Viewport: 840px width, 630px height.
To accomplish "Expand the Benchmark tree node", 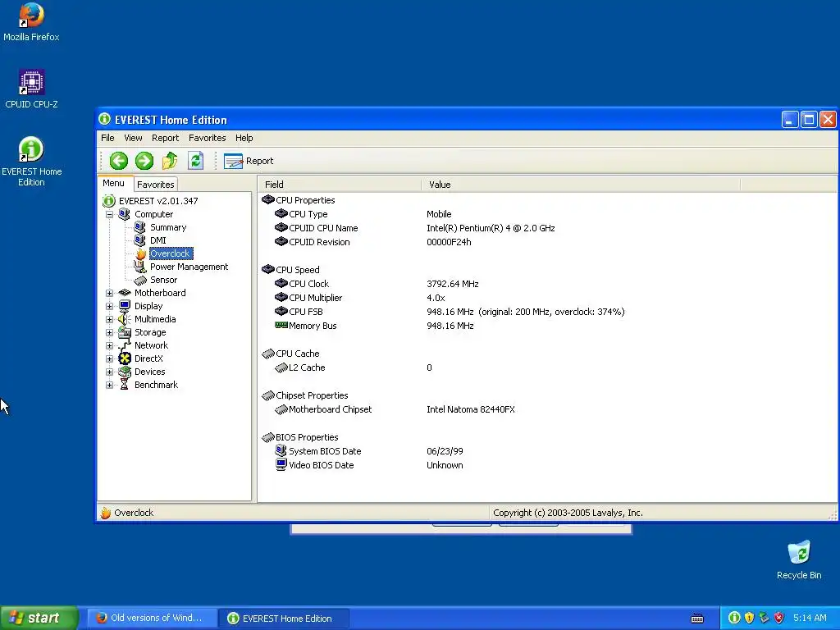I will [x=109, y=386].
